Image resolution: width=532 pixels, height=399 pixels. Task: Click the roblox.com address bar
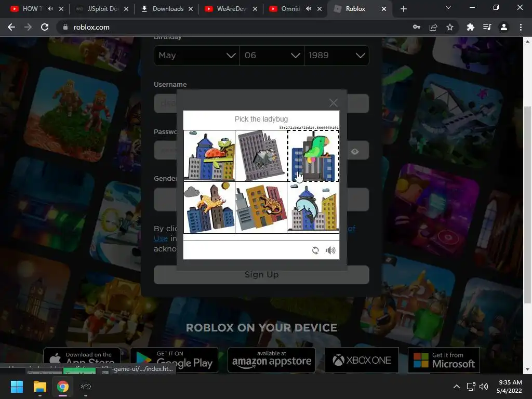(234, 27)
